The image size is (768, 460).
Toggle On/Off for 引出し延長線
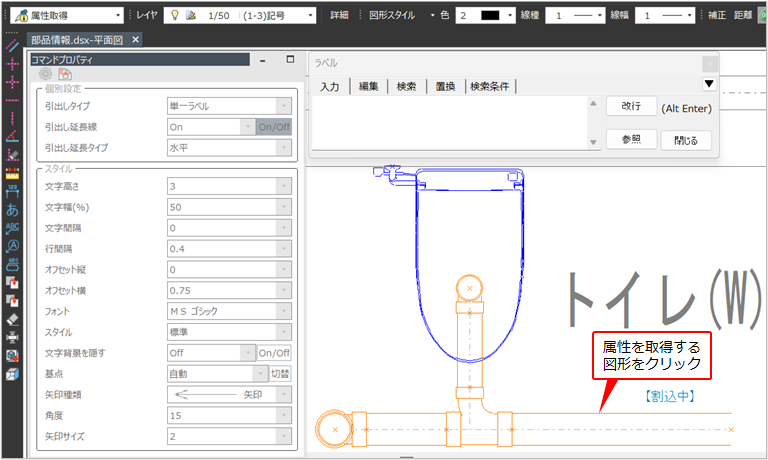pos(274,127)
